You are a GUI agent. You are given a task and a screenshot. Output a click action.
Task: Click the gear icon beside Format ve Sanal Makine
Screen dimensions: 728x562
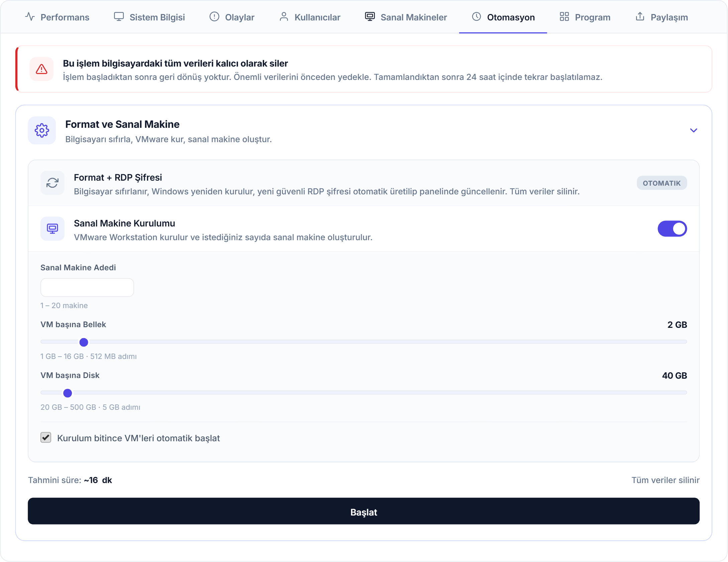[42, 130]
